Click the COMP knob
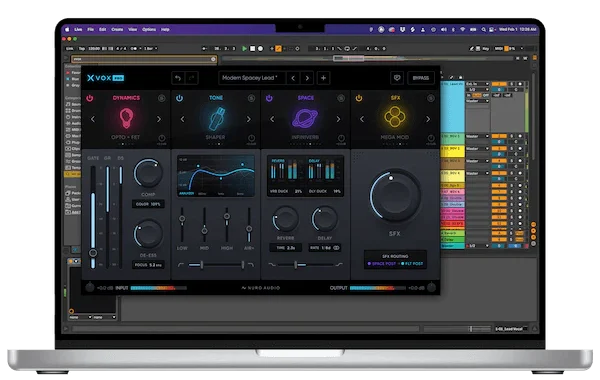This screenshot has height=380, width=600. (148, 173)
